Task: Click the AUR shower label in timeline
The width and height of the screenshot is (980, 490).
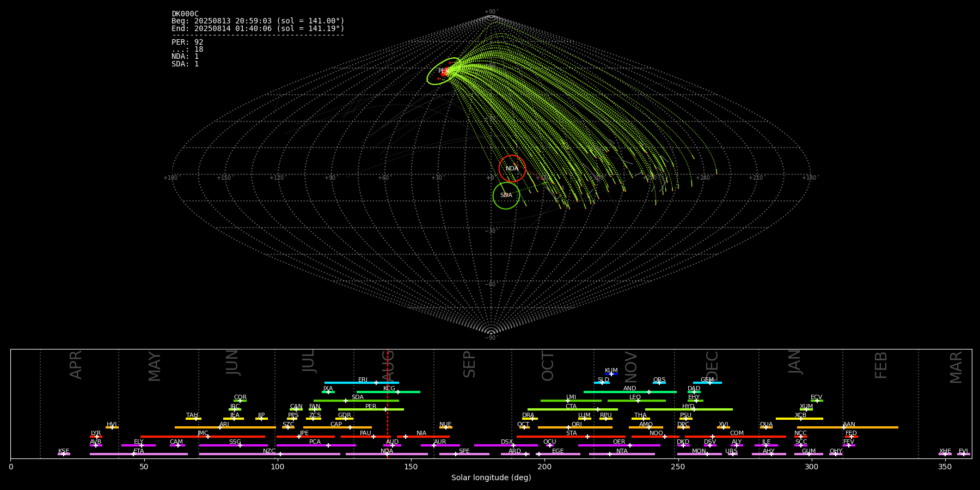Action: 440,442
